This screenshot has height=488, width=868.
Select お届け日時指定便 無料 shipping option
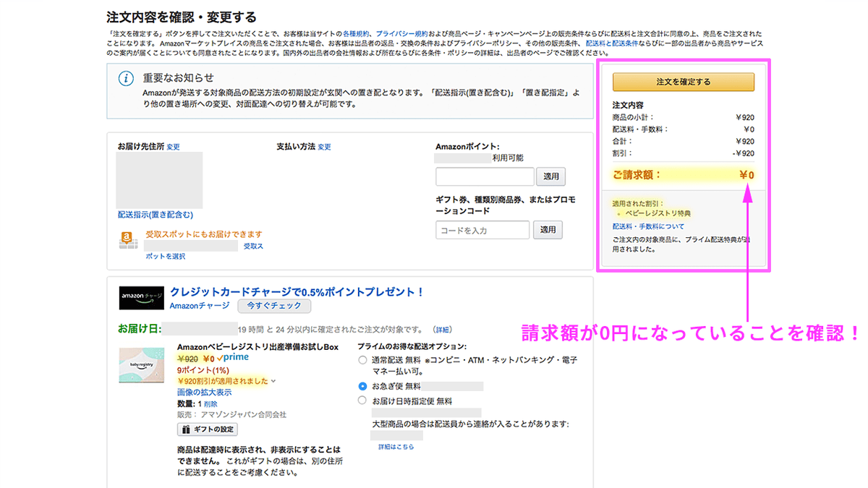pos(362,401)
